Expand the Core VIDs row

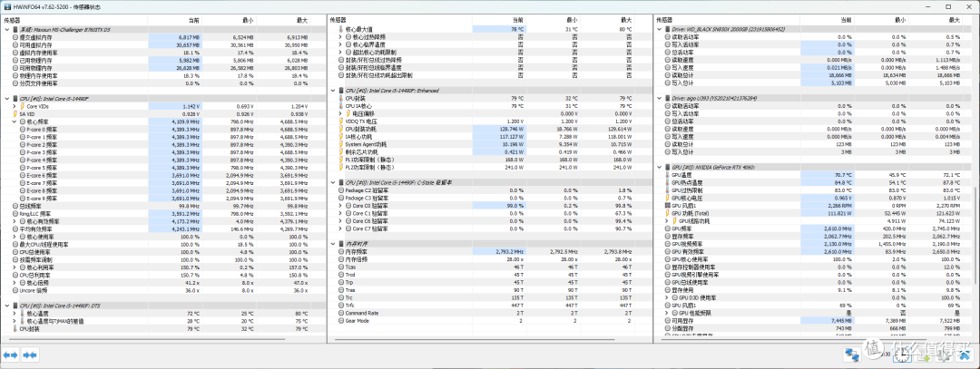[x=14, y=106]
